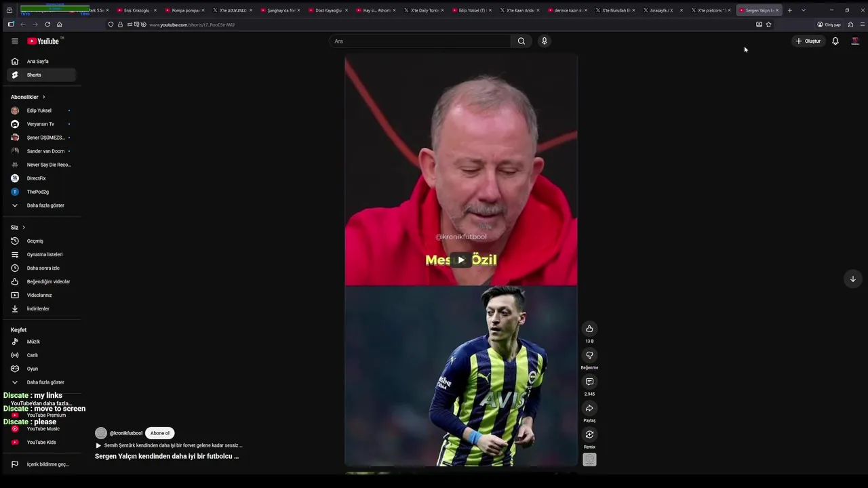Go to next Short with down arrow
Image resolution: width=868 pixels, height=488 pixels.
[x=853, y=279]
